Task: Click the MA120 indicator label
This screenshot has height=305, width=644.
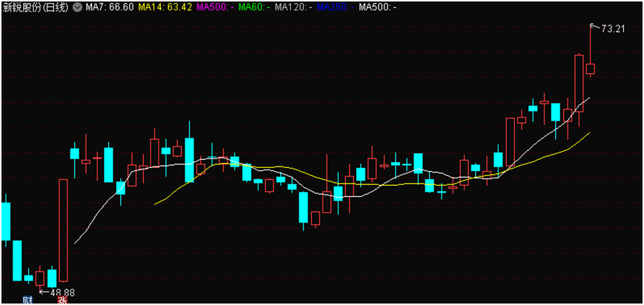Action: point(291,7)
